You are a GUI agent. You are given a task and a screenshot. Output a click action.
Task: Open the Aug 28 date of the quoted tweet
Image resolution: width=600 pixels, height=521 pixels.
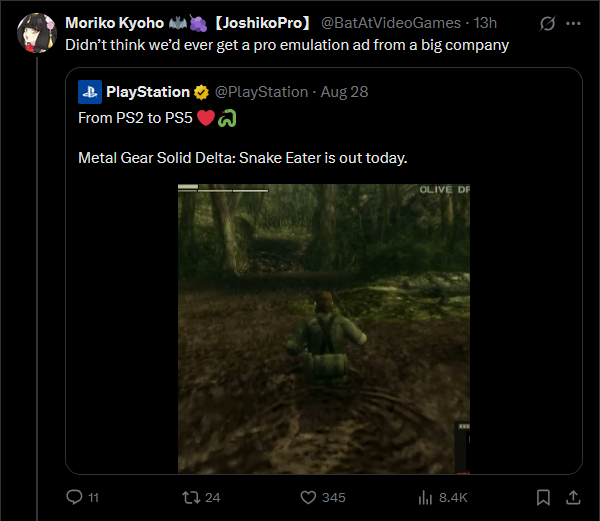346,92
